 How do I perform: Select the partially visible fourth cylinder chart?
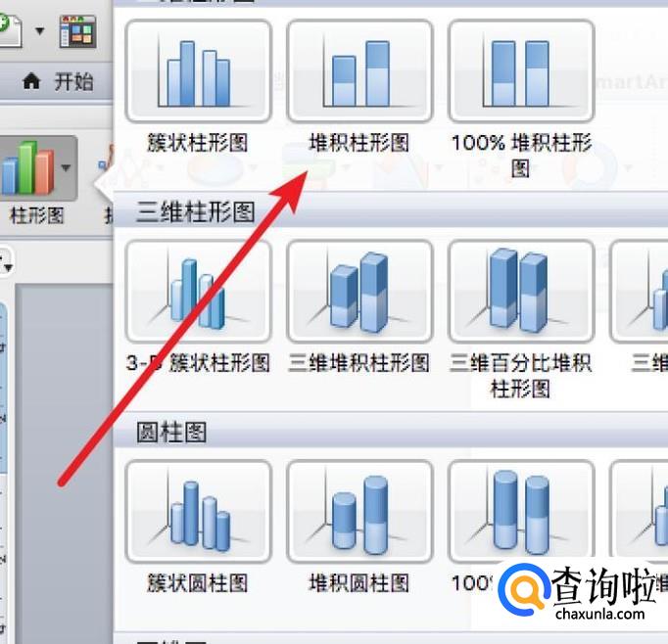tap(639, 511)
